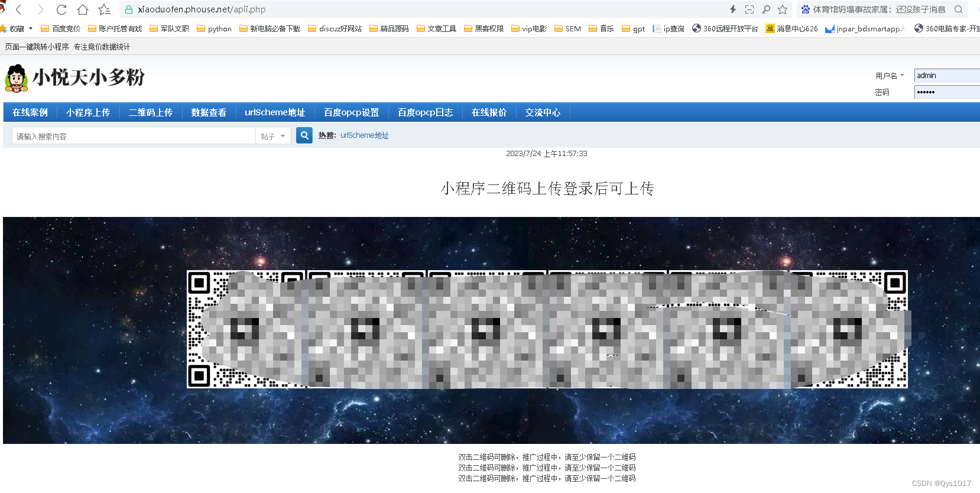The width and height of the screenshot is (980, 493).
Task: Bookmark this page with the star icon
Action: pos(783,9)
